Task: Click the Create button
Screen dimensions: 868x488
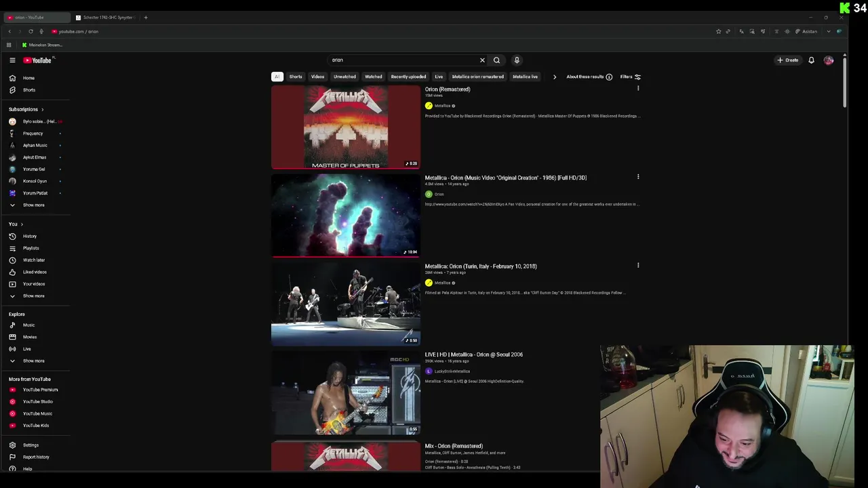Action: tap(788, 60)
